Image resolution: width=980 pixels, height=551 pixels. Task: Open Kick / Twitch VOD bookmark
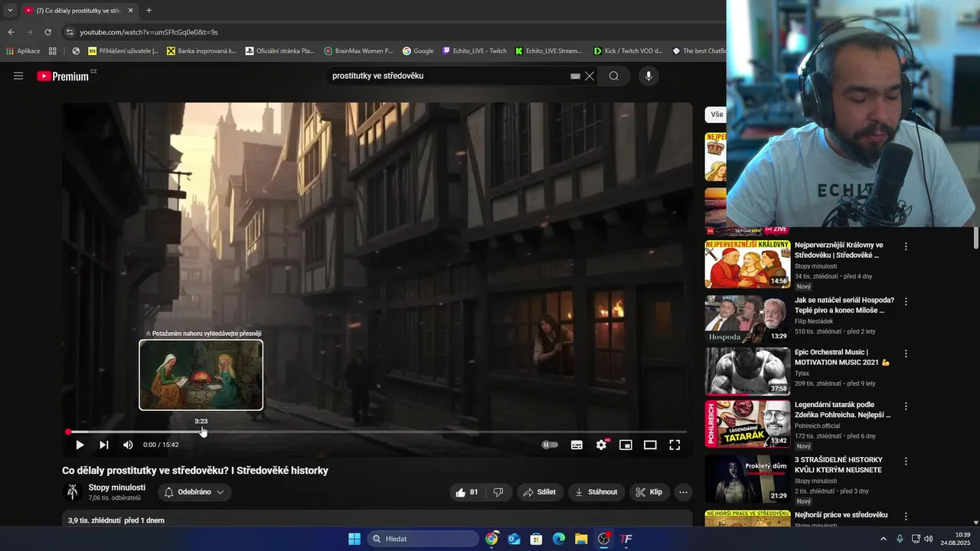tap(629, 51)
